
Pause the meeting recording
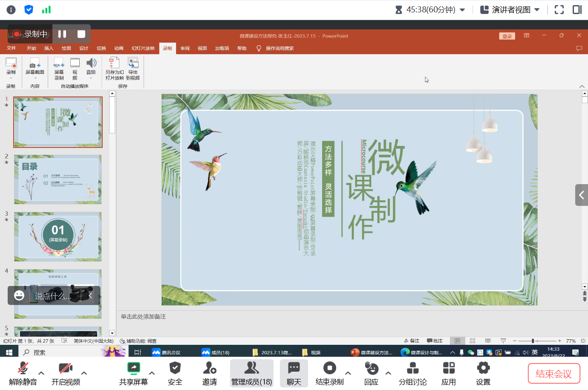coord(62,34)
